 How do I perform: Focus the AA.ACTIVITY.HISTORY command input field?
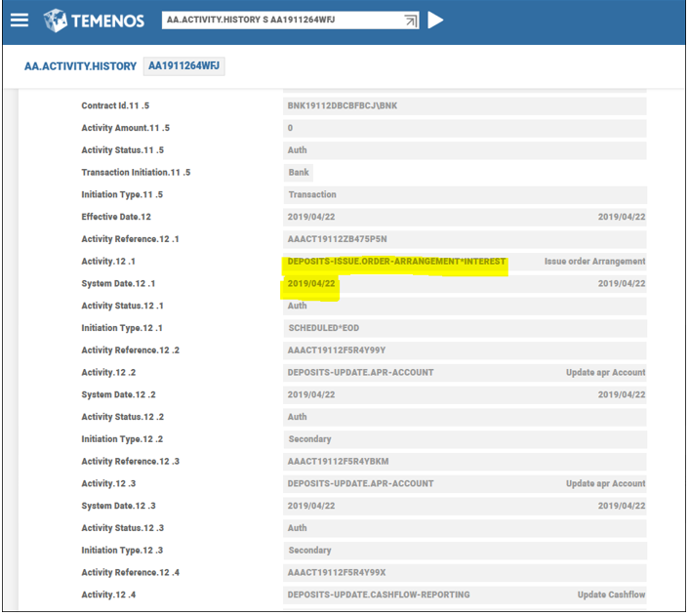click(281, 21)
